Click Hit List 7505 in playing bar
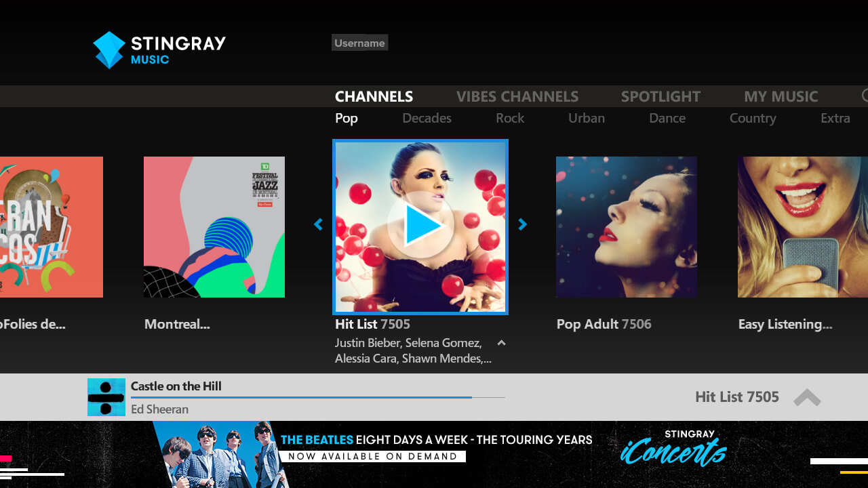868x488 pixels. click(x=737, y=397)
